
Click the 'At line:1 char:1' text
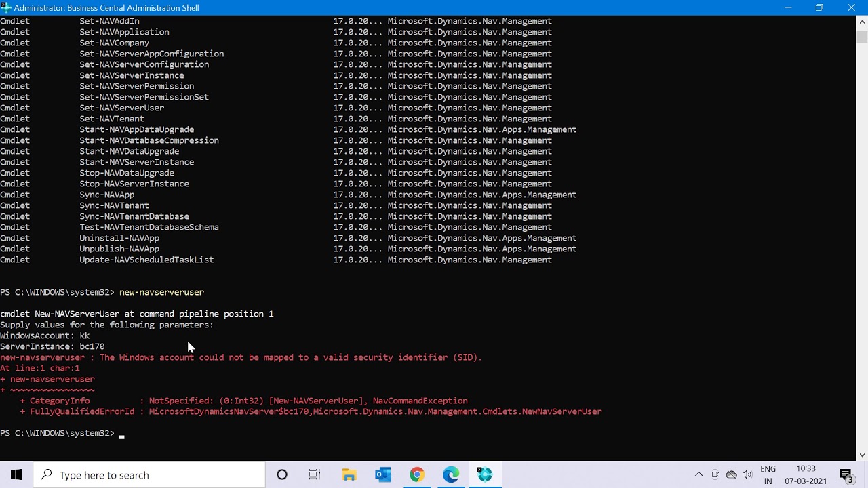(40, 368)
